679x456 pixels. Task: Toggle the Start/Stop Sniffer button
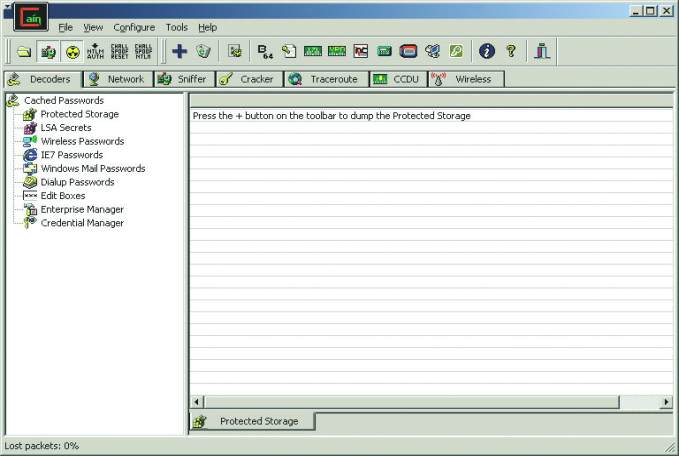pyautogui.click(x=48, y=51)
